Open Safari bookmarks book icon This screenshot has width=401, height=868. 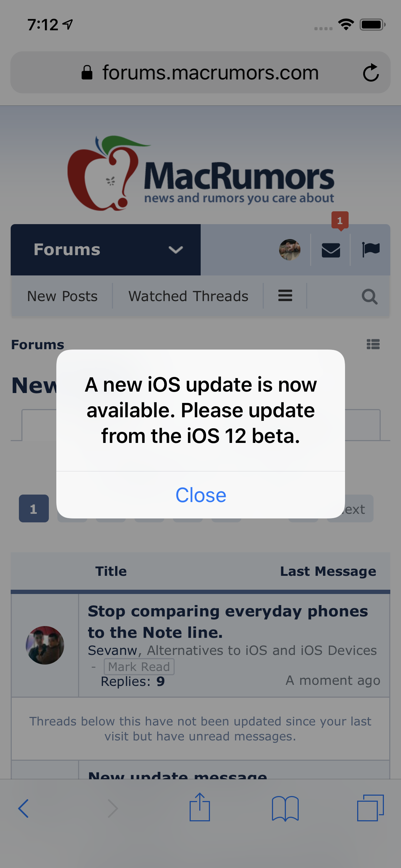285,808
